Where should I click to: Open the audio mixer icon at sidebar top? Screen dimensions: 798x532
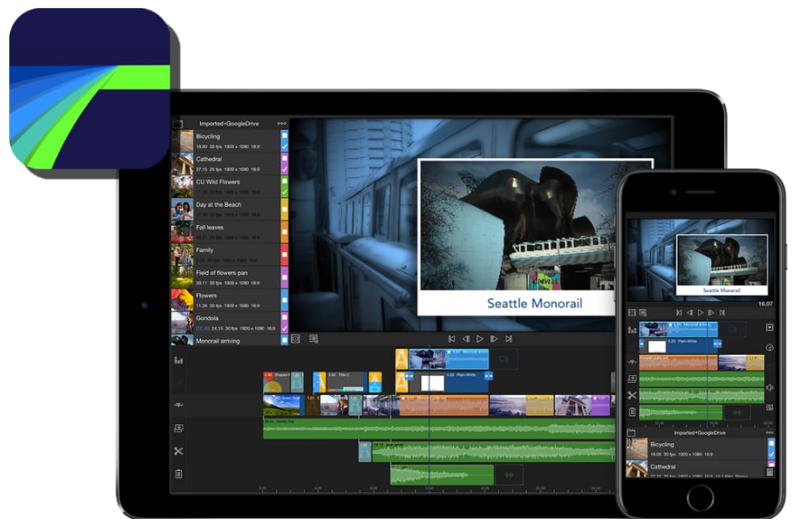(178, 361)
